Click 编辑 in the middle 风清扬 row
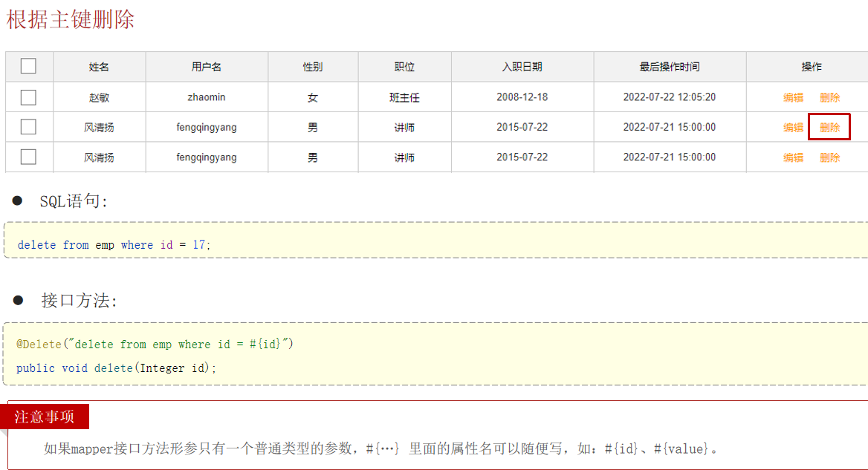The width and height of the screenshot is (868, 470). coord(793,127)
